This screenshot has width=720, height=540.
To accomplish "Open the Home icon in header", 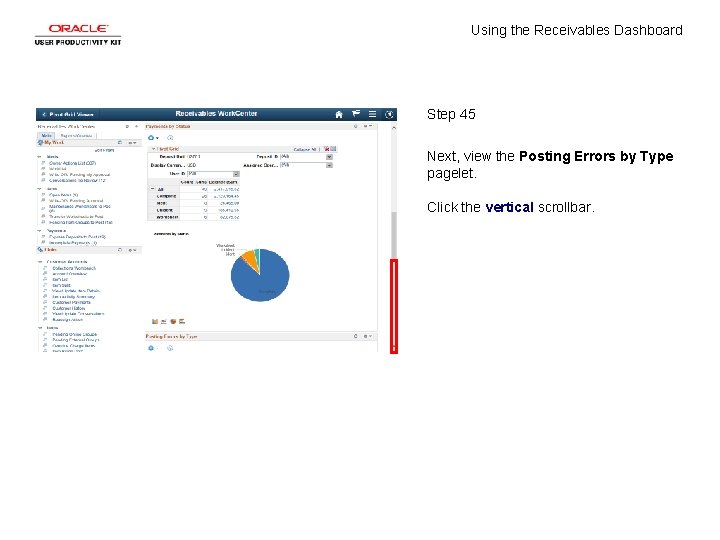I will click(339, 114).
